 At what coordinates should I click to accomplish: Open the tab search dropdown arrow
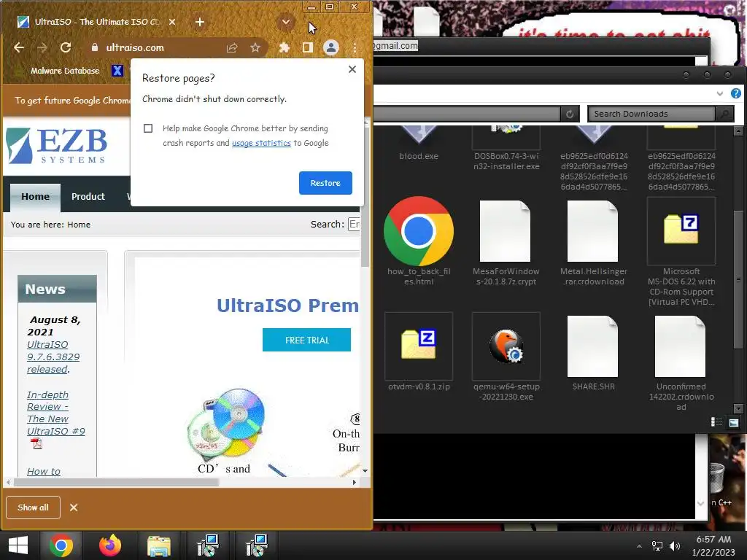coord(286,22)
